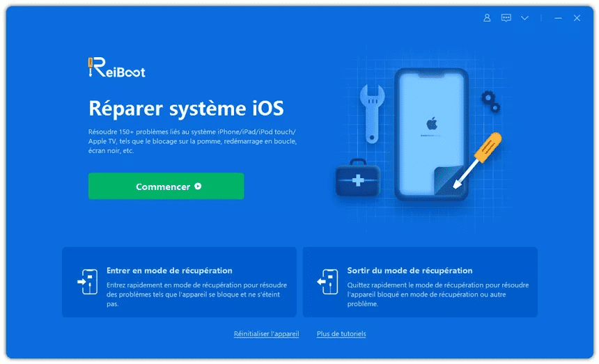Minimize the ReiBoot window
Viewport: 599px width, 364px height.
click(558, 18)
